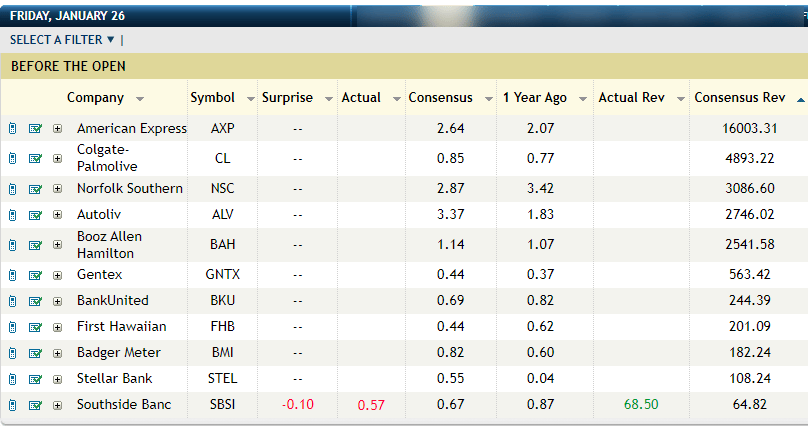The width and height of the screenshot is (808, 426).
Task: Click the calendar-check icon for Norfolk Southern
Action: pyautogui.click(x=35, y=189)
